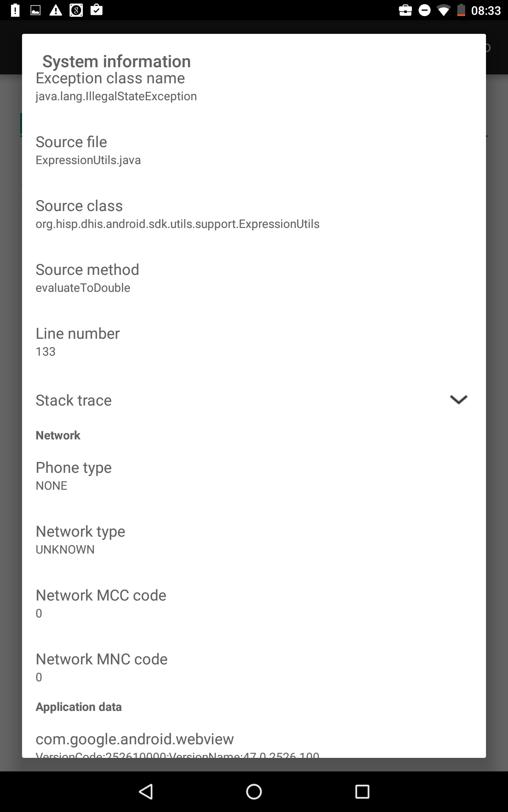Tap the do-not-disturb status icon

pyautogui.click(x=424, y=10)
